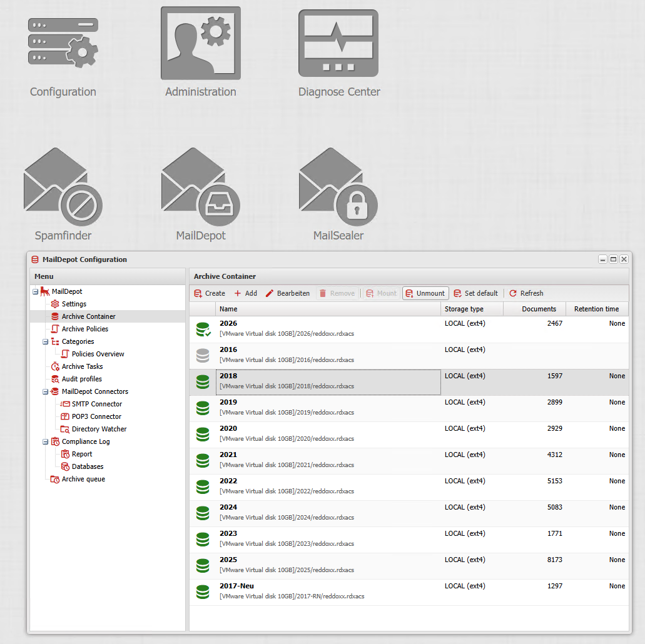The height and width of the screenshot is (644, 645).
Task: Collapse the Compliance Log tree node
Action: click(x=46, y=442)
